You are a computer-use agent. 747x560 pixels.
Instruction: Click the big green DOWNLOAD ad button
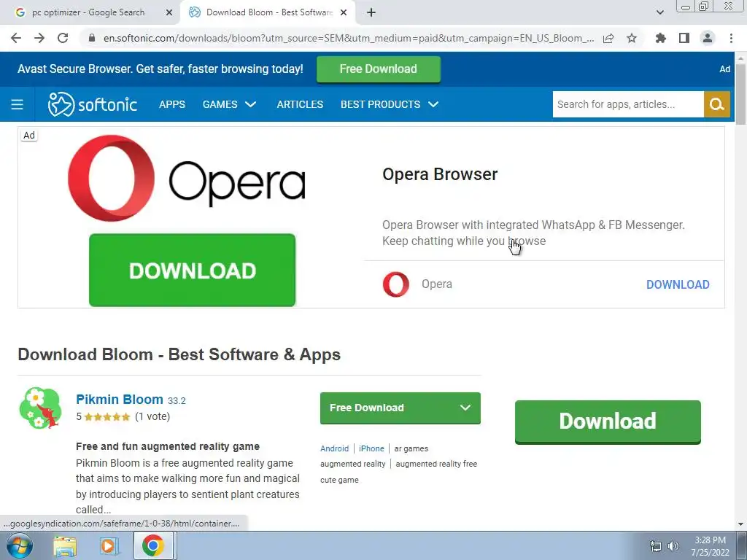tap(192, 270)
